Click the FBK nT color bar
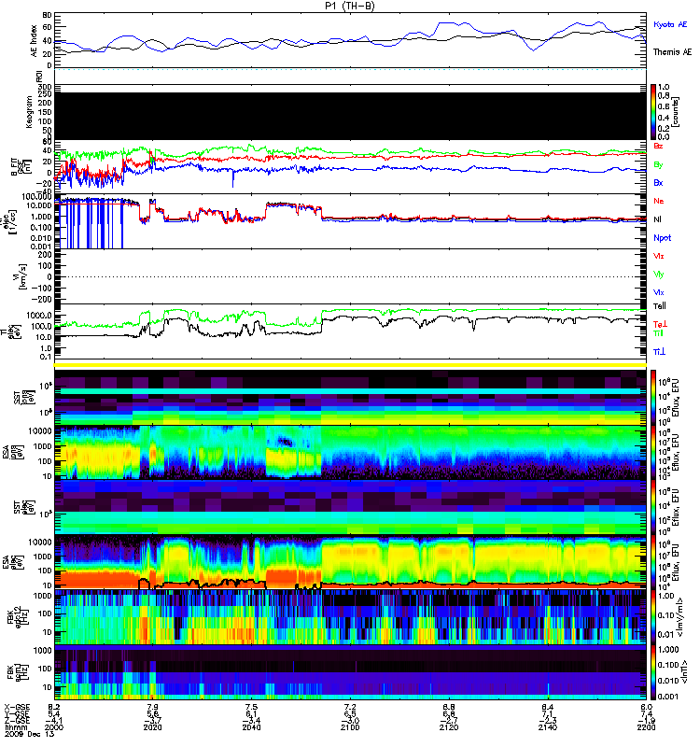Screen dimensions: 700x747 click(653, 672)
